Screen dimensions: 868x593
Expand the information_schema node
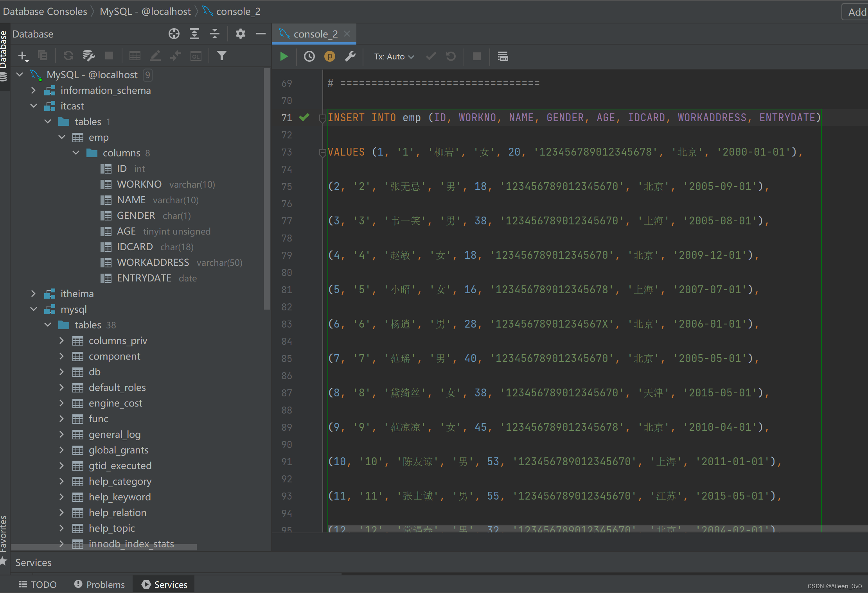(x=34, y=90)
